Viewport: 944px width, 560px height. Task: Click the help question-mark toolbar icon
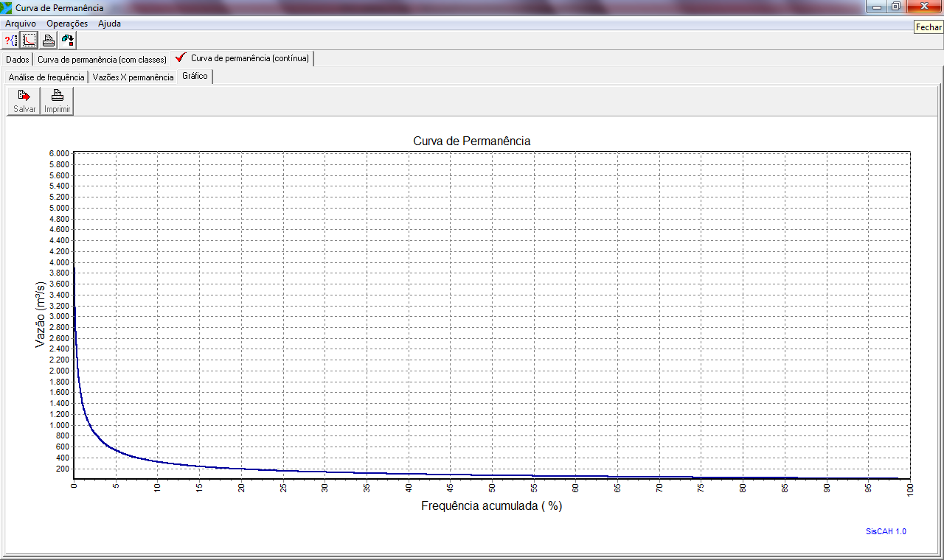(x=10, y=41)
